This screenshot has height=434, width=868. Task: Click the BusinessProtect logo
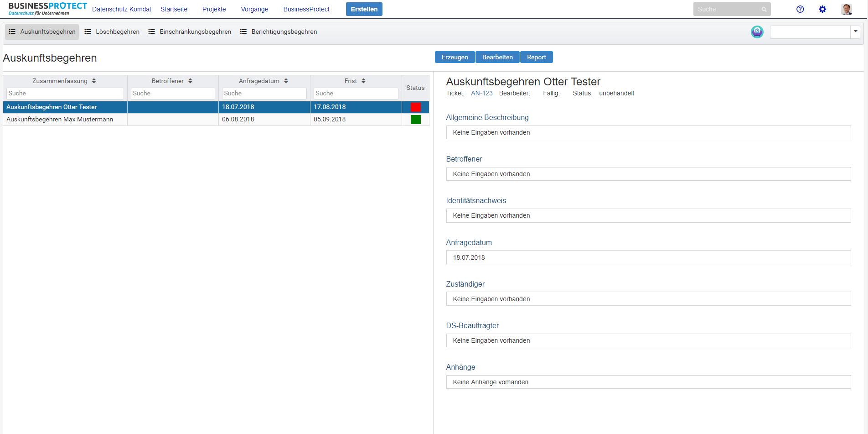coord(48,9)
